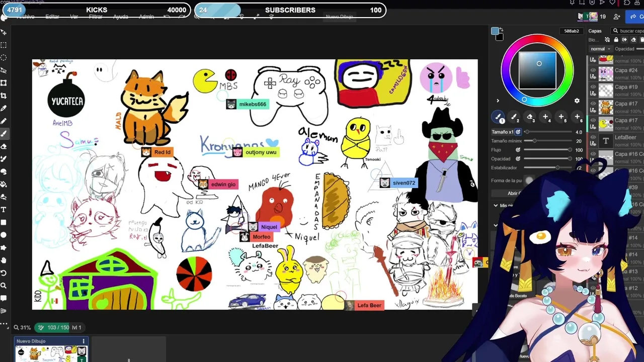This screenshot has width=644, height=362.
Task: Open the add user icon in header
Action: [x=617, y=17]
